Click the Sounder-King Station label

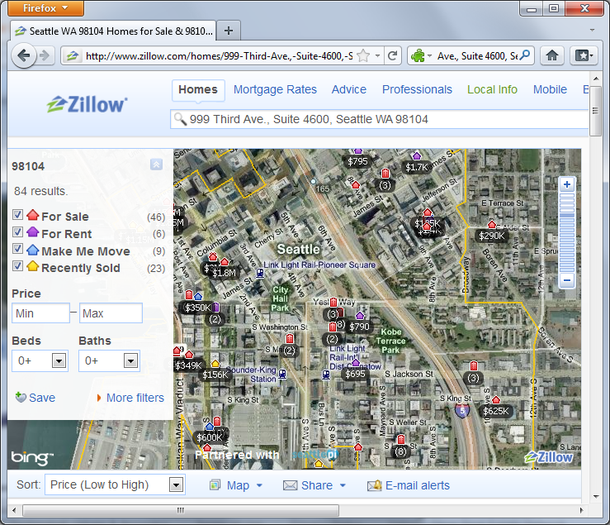click(x=252, y=374)
